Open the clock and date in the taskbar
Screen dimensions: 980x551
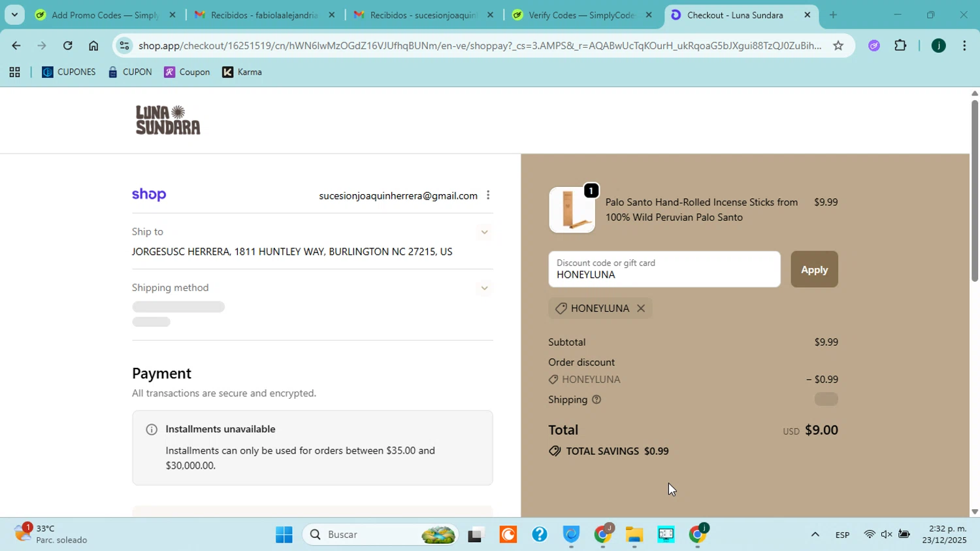pyautogui.click(x=944, y=535)
